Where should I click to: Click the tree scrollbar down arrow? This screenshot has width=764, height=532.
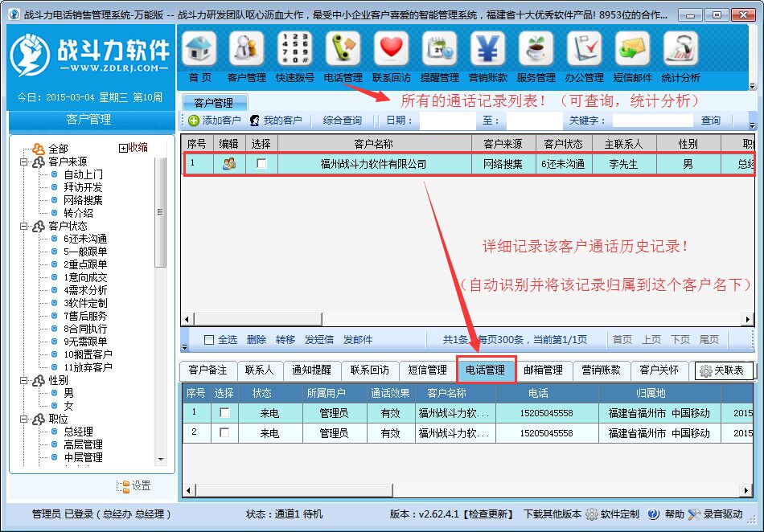tap(161, 460)
